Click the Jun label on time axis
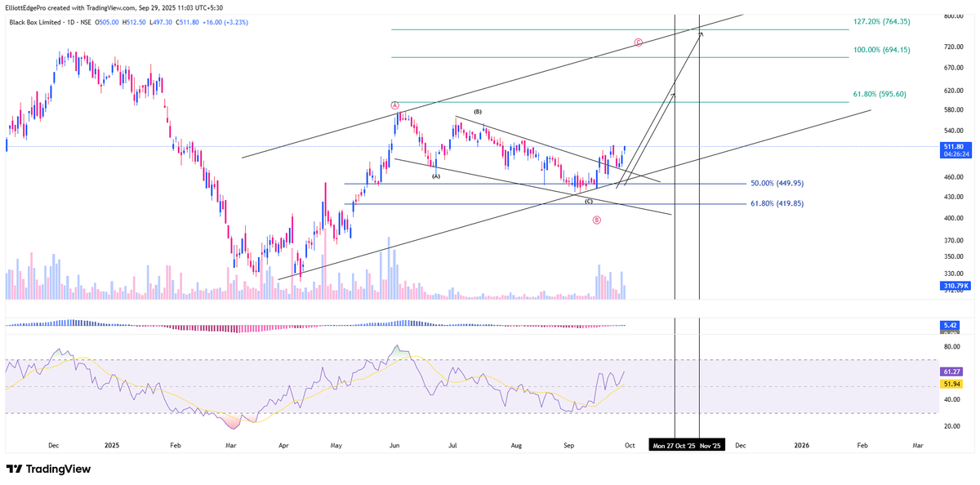The width and height of the screenshot is (980, 485). (x=394, y=446)
